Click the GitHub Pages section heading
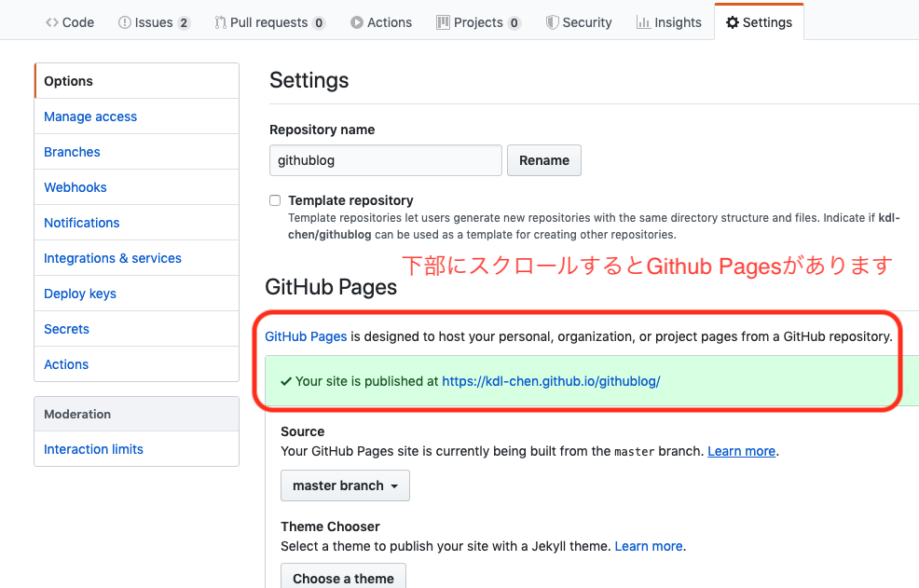 (331, 287)
